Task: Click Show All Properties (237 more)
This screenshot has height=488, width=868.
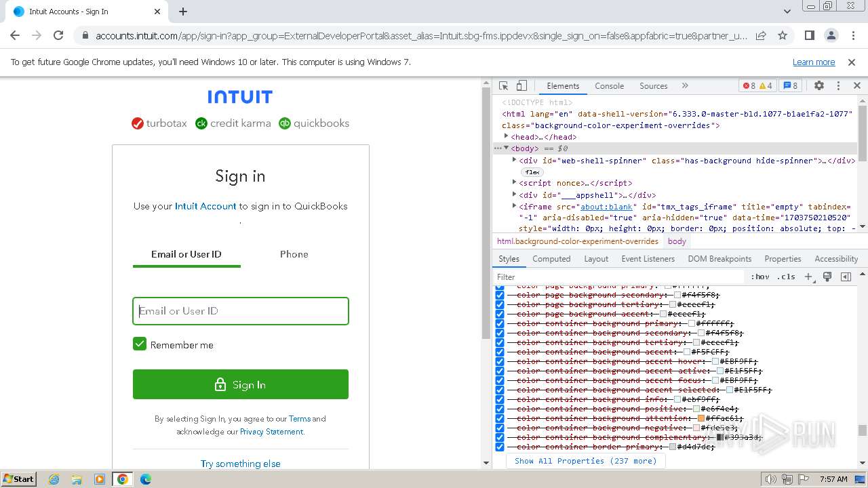Action: (x=586, y=461)
